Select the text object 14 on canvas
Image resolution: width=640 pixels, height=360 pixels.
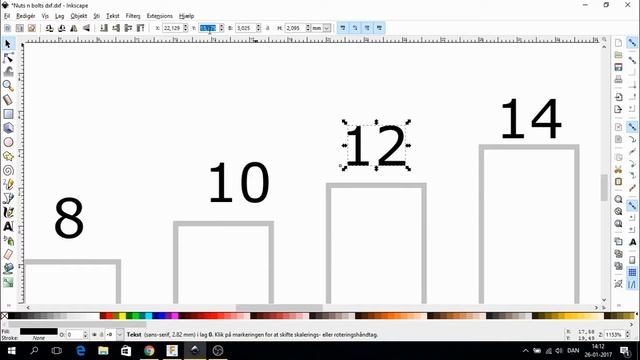click(531, 119)
